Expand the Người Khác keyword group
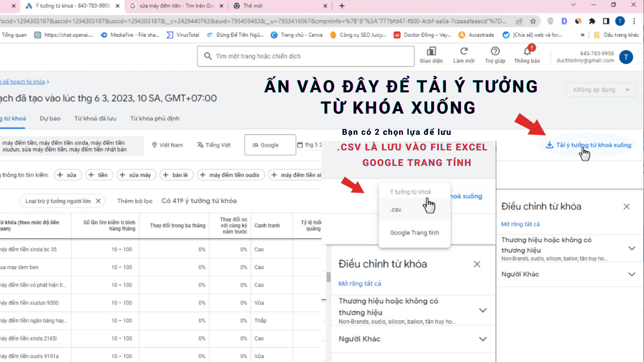Viewport: 644px width, 362px height. click(632, 274)
